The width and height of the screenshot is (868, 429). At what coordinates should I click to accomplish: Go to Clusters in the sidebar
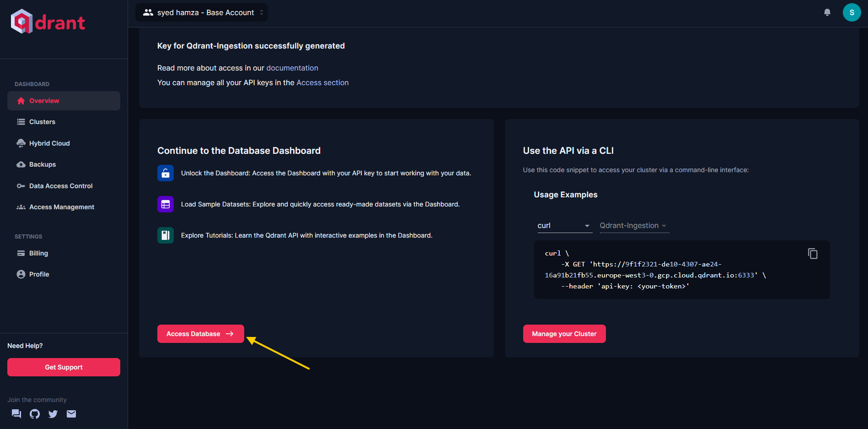point(42,122)
